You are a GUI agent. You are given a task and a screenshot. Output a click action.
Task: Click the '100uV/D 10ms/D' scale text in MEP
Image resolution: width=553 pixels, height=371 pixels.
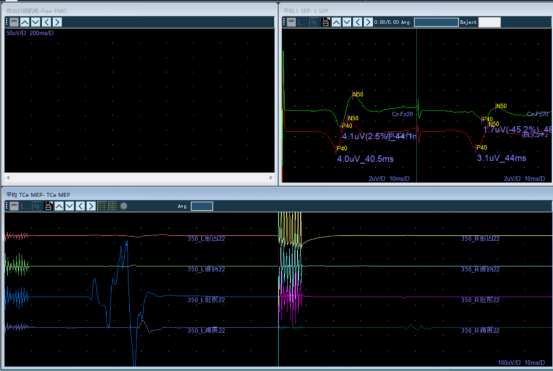pos(521,363)
